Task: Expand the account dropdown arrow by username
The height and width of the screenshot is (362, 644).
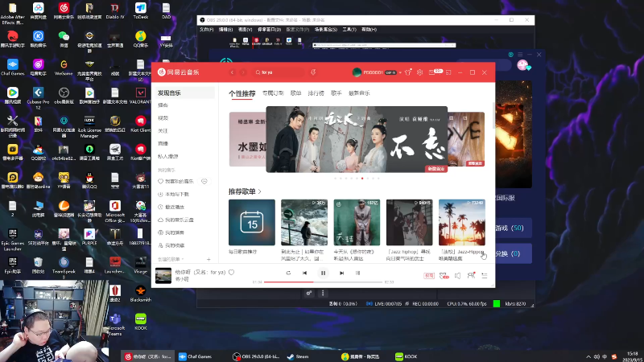Action: point(400,72)
